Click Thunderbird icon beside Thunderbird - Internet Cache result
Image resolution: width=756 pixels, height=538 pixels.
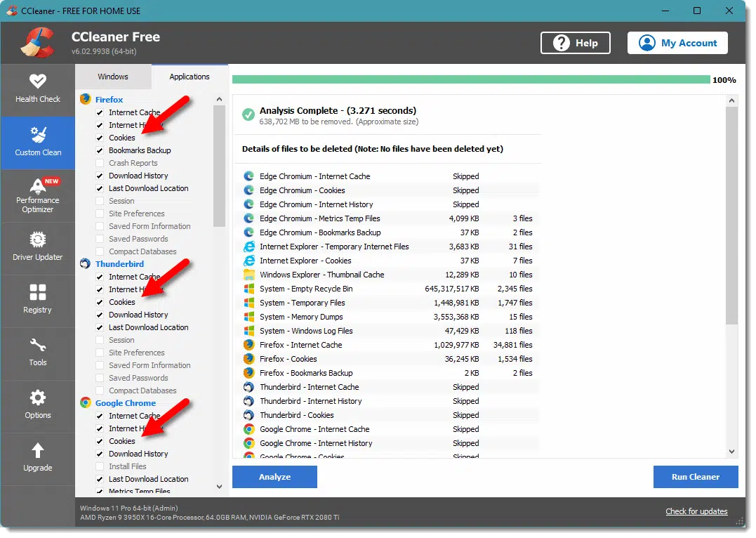click(x=248, y=386)
